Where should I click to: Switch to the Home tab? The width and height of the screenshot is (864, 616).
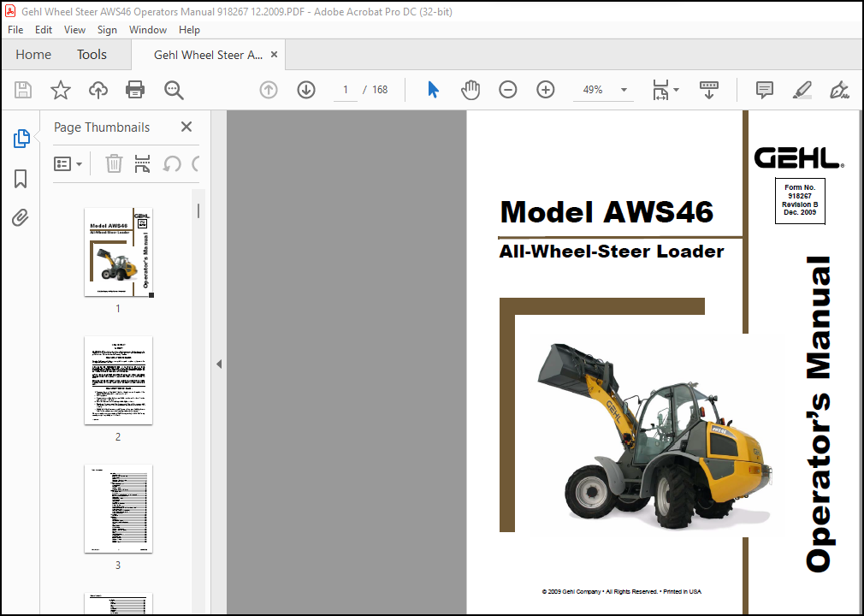click(33, 55)
